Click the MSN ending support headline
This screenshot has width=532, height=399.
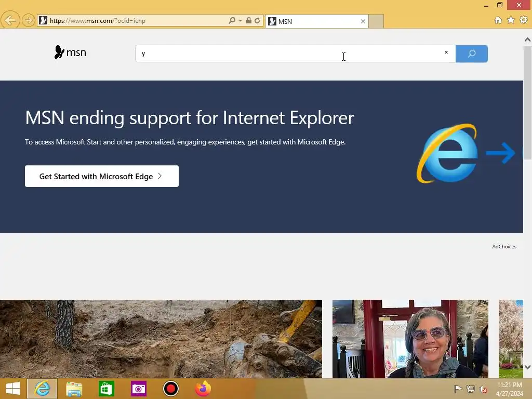[x=189, y=118]
